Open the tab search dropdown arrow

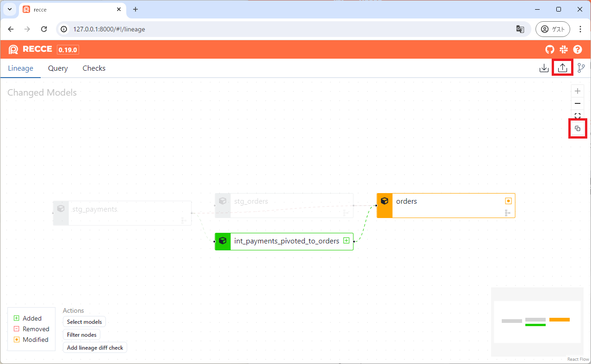[10, 9]
